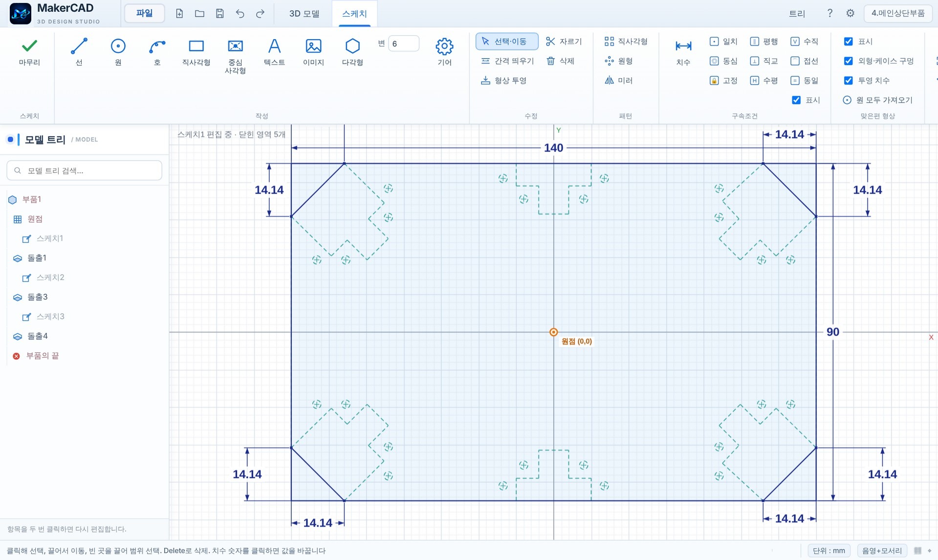Finish sketch with the 마무리 checkmark

pyautogui.click(x=29, y=52)
